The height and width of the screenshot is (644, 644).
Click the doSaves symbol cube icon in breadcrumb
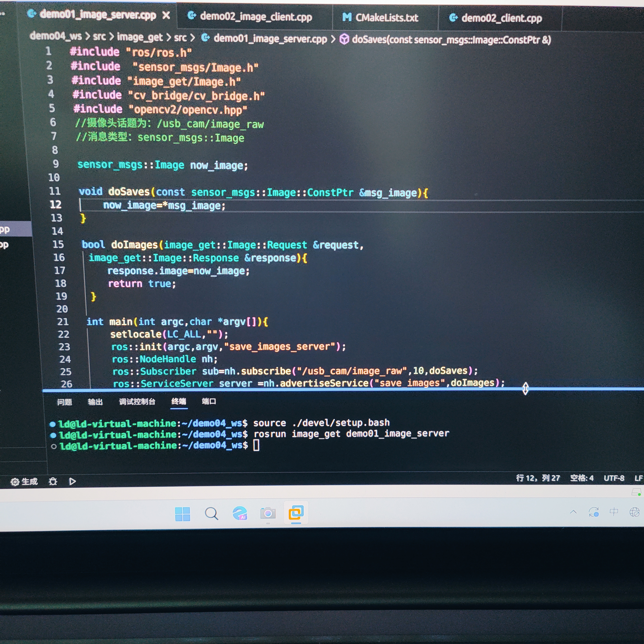(344, 39)
